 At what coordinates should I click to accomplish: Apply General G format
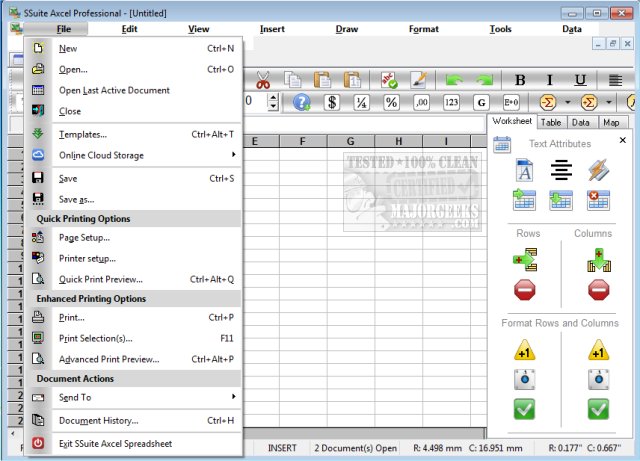pyautogui.click(x=481, y=102)
